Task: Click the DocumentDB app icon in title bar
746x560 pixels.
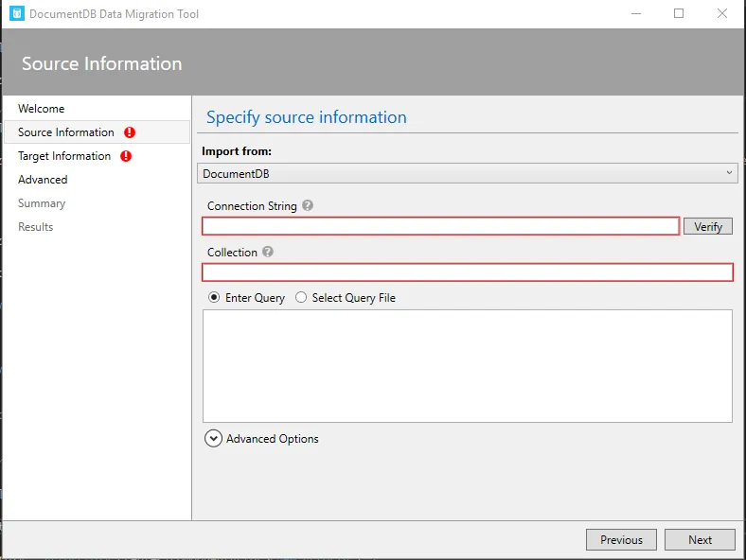Action: [x=16, y=14]
